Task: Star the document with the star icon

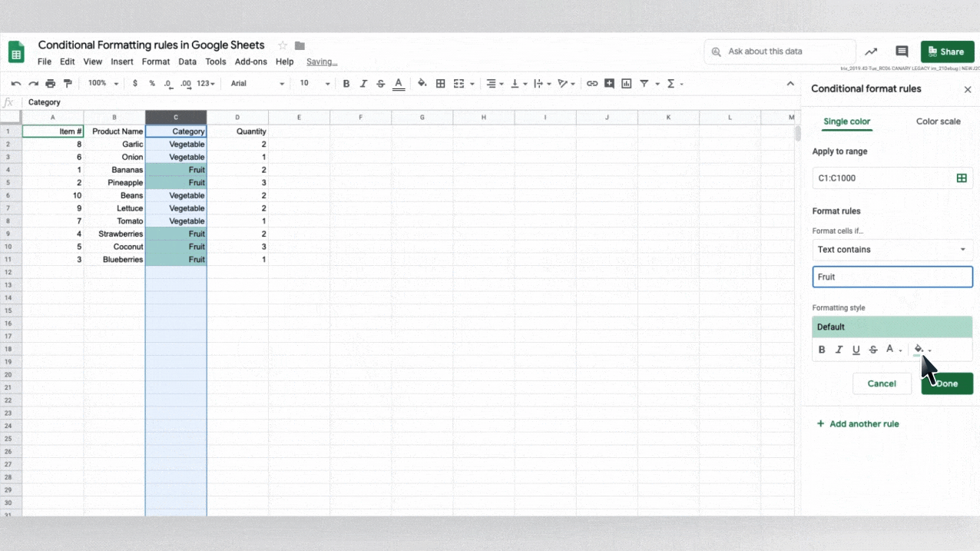Action: pyautogui.click(x=283, y=45)
